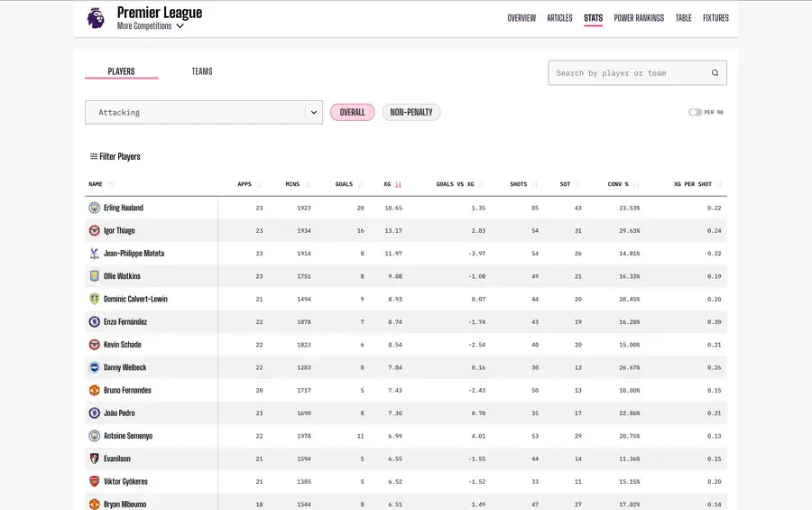Click Premier League title heading
Image resolution: width=812 pixels, height=510 pixels.
click(x=160, y=13)
